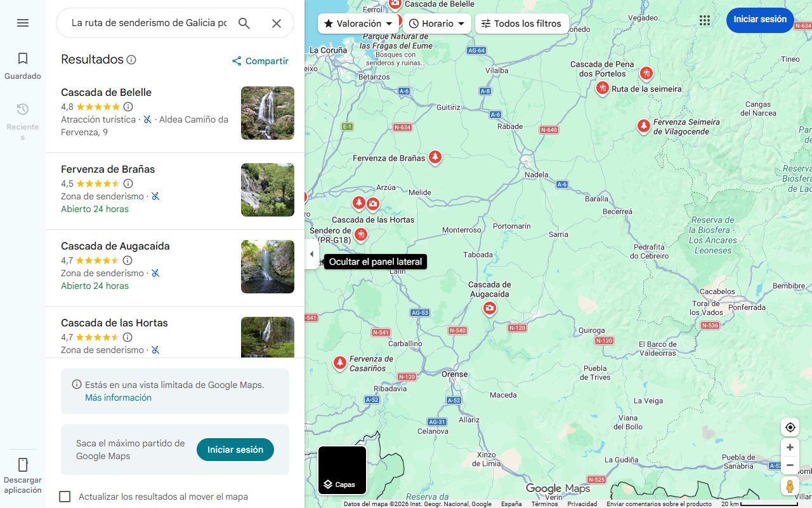
Task: Expand the Horario filter dropdown
Action: point(437,23)
